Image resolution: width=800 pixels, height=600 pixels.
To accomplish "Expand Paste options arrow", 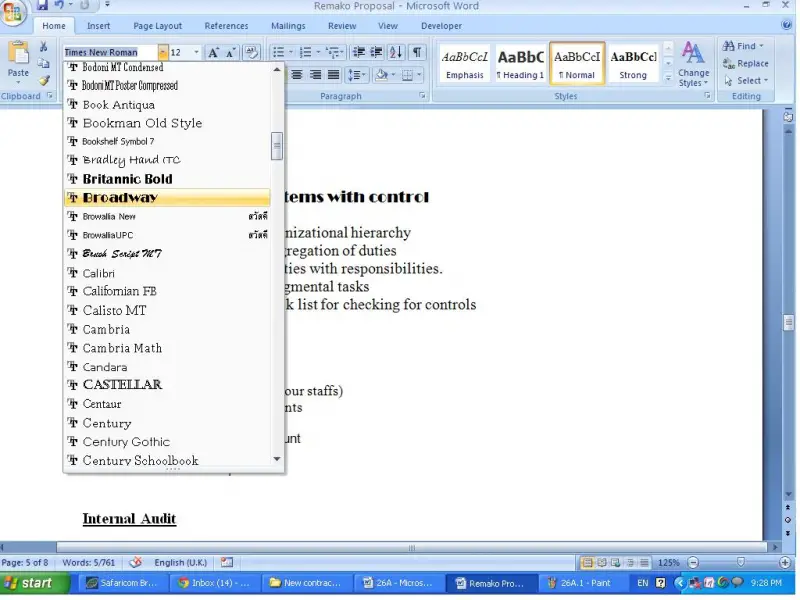I will (x=18, y=82).
